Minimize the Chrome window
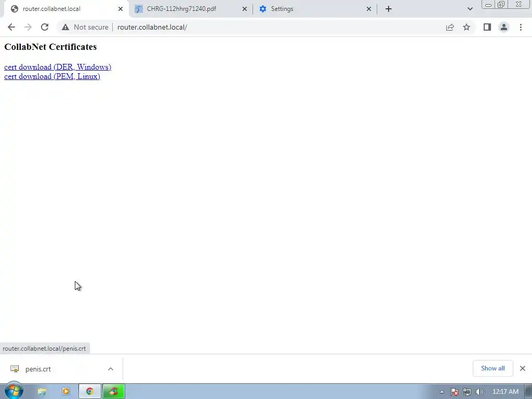This screenshot has width=532, height=399. point(488,4)
